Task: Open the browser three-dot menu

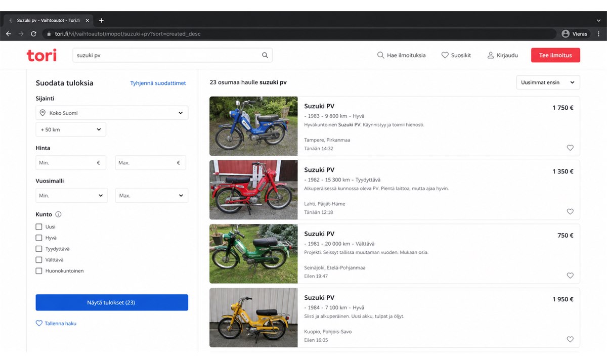Action: [598, 34]
